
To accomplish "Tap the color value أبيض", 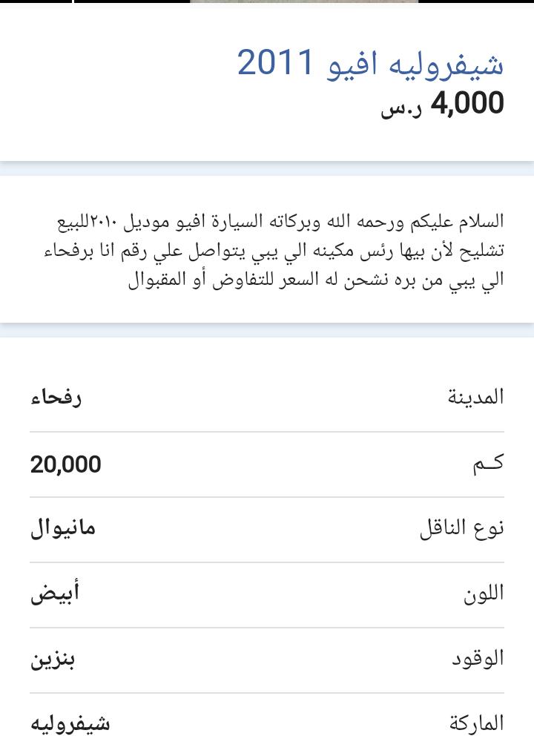I will (x=55, y=594).
